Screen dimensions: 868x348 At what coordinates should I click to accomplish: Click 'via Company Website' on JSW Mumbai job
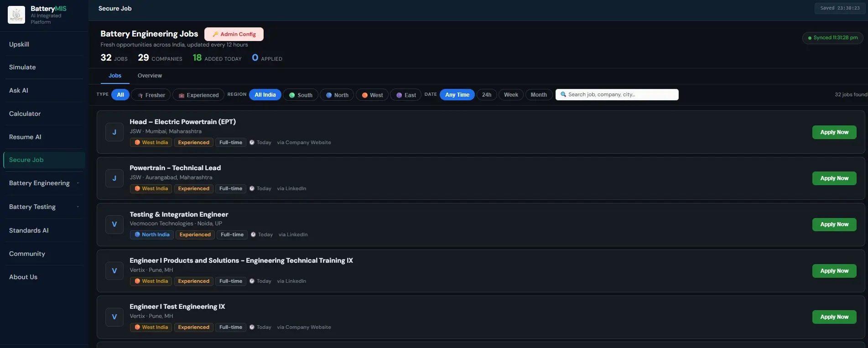(304, 143)
